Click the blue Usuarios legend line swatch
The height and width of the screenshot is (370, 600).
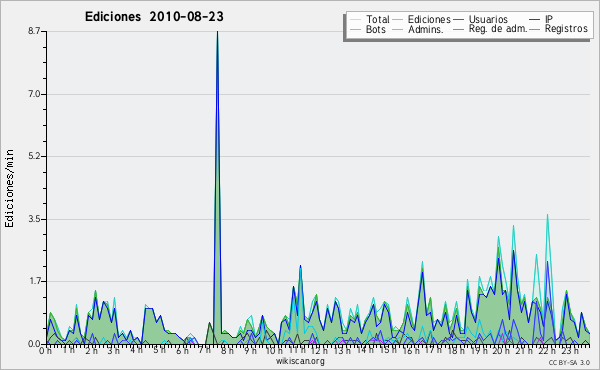[x=458, y=20]
